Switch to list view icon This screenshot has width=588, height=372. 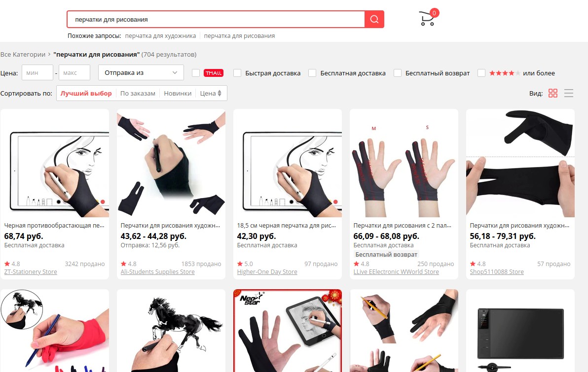568,93
